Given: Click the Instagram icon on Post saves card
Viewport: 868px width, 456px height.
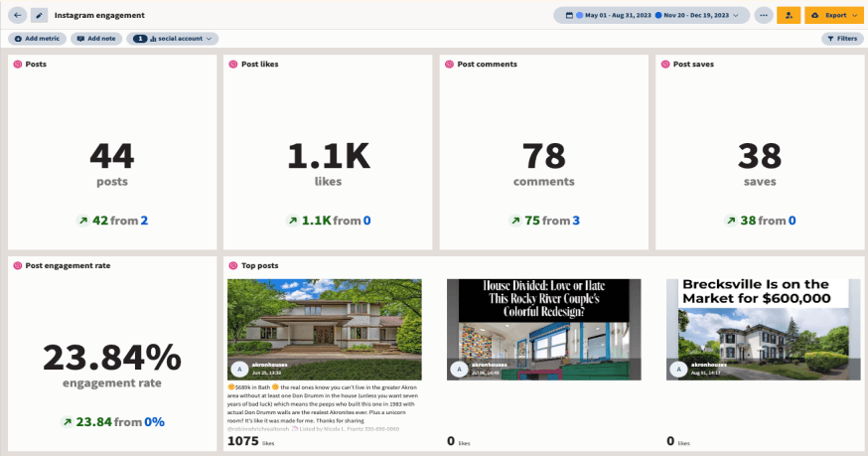Looking at the screenshot, I should coord(665,65).
